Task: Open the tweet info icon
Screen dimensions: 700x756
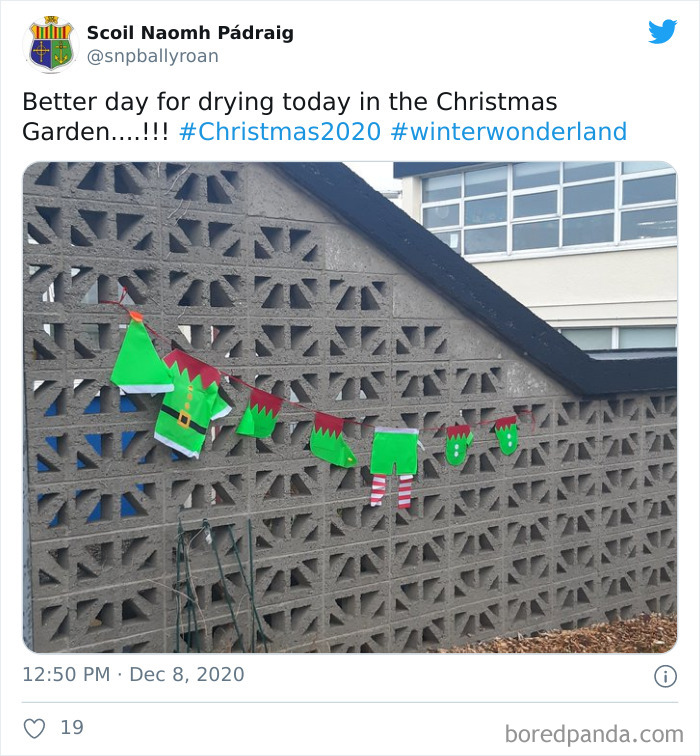Action: (x=665, y=676)
